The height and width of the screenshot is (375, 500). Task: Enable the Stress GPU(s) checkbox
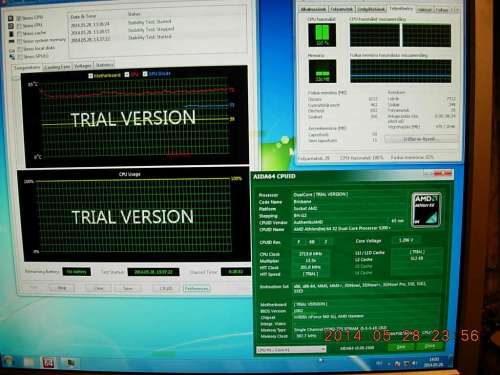(x=19, y=57)
